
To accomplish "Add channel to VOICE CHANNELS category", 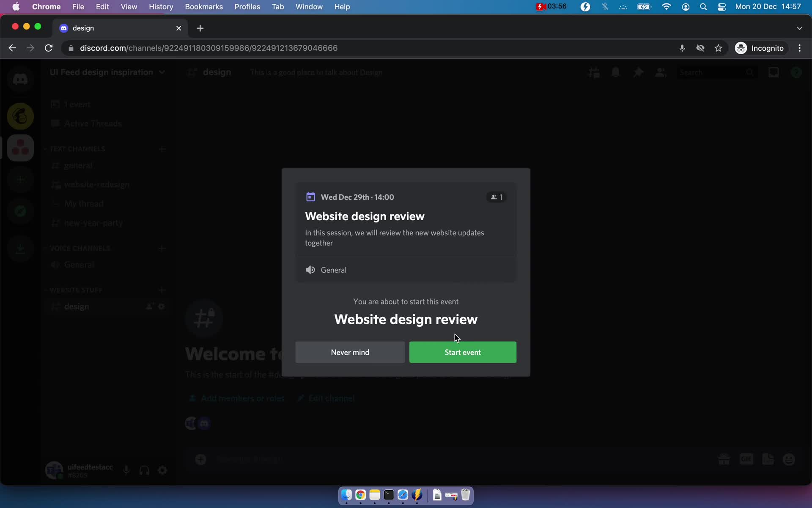I will tap(162, 248).
